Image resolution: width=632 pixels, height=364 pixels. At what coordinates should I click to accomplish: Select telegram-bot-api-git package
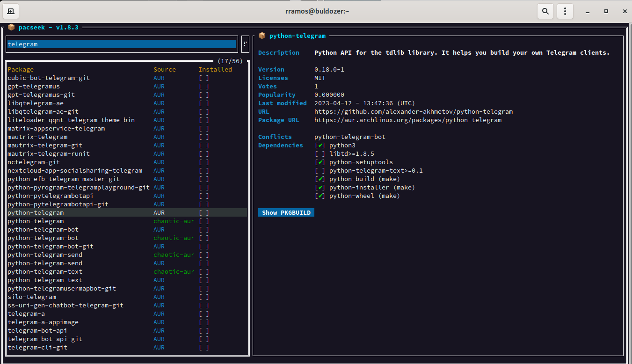(x=127, y=339)
